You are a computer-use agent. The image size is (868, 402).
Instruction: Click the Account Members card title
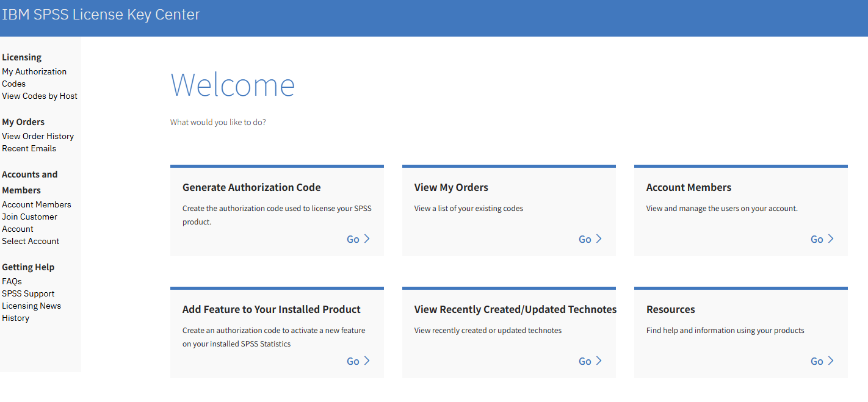point(689,187)
